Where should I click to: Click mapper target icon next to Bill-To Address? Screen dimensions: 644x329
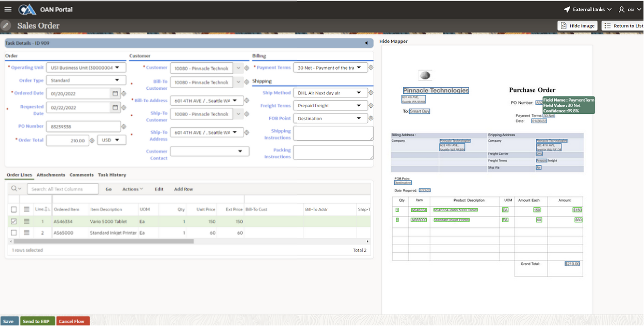pyautogui.click(x=247, y=101)
